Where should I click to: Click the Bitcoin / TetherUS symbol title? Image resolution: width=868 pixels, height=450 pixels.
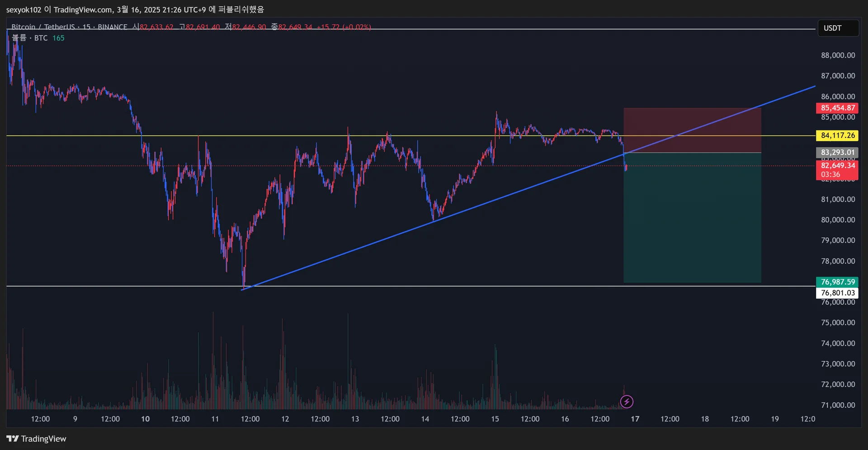(43, 27)
